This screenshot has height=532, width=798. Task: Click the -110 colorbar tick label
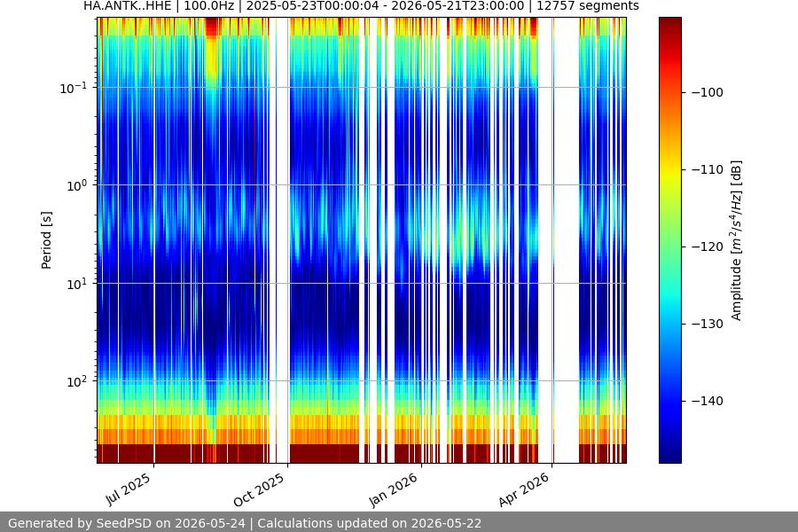click(708, 169)
